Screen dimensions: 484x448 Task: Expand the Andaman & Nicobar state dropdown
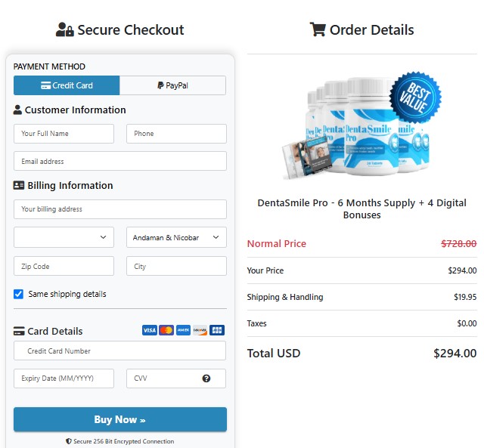click(x=176, y=237)
